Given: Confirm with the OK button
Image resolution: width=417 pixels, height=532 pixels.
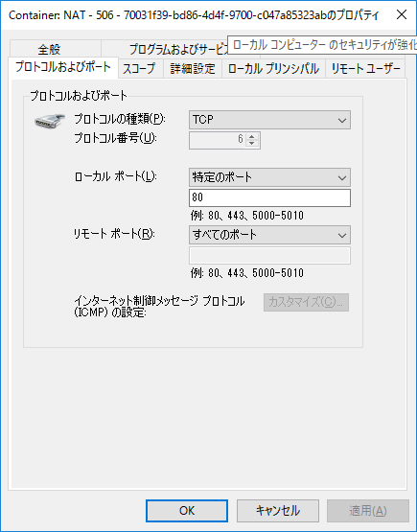Looking at the screenshot, I should 187,511.
